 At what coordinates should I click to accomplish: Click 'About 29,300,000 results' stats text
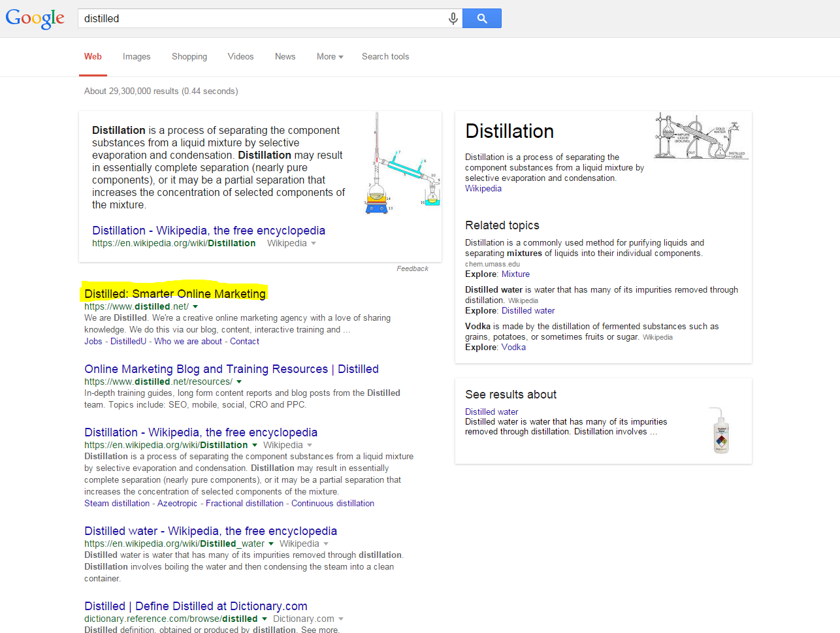[161, 91]
